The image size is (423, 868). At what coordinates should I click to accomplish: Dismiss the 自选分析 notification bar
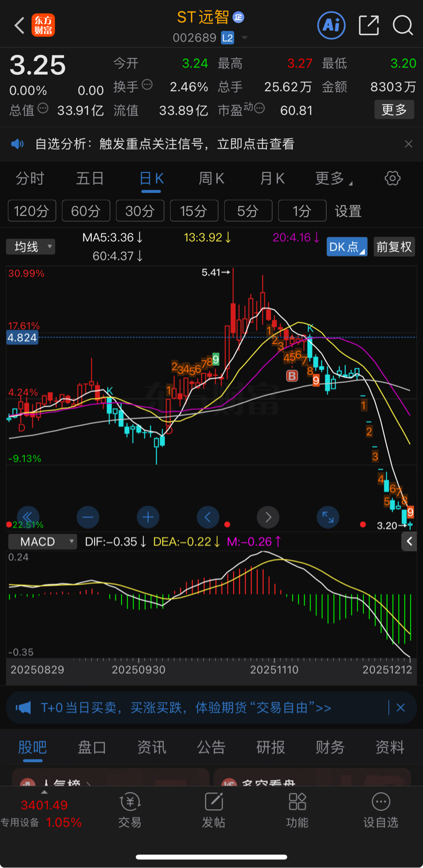408,144
